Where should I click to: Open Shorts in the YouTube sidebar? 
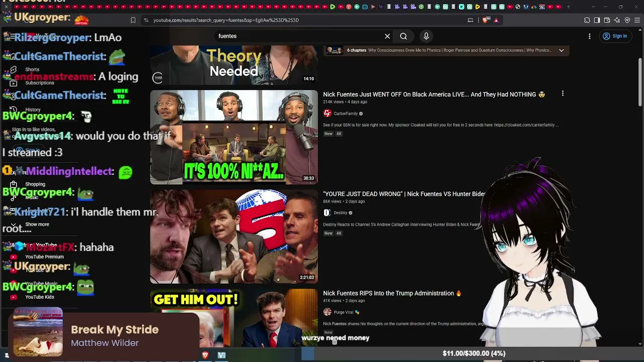pyautogui.click(x=32, y=69)
